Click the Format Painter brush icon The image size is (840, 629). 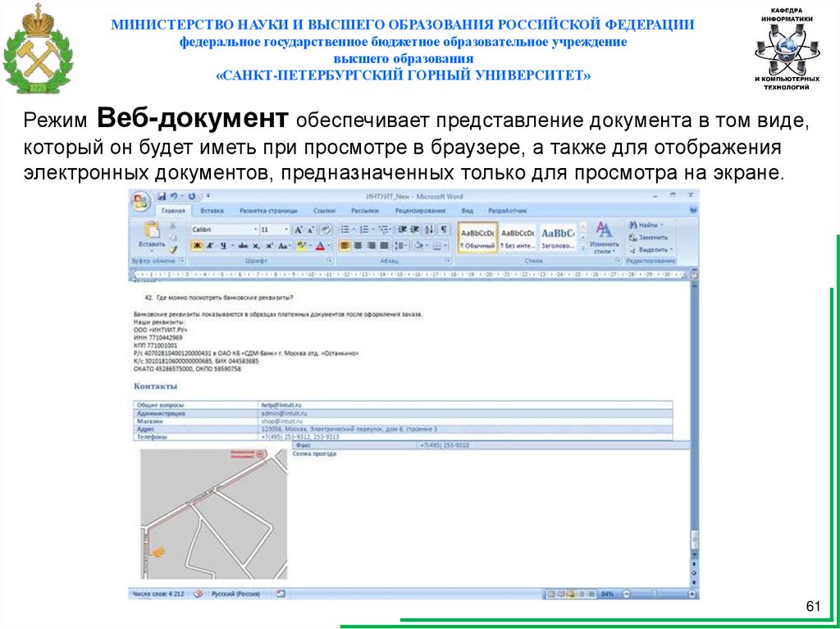click(x=172, y=249)
